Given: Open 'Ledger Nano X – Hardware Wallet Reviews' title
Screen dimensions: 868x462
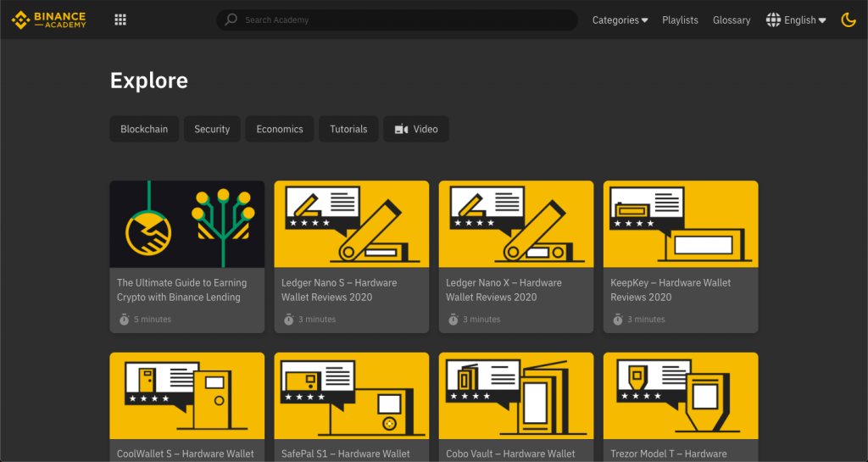Looking at the screenshot, I should (504, 290).
